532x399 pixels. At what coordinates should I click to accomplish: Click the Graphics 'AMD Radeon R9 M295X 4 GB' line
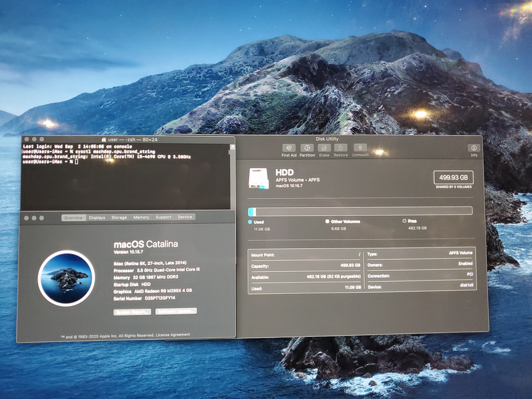coord(153,291)
